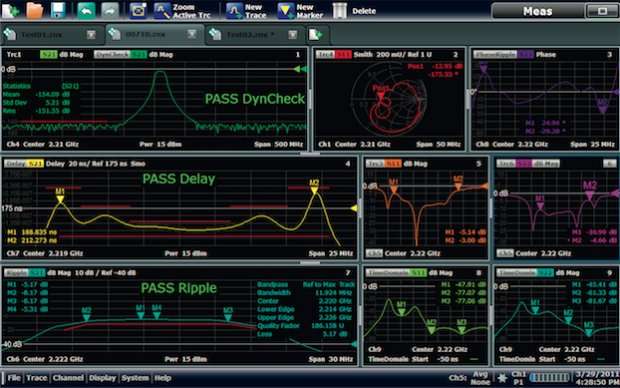Image resolution: width=620 pixels, height=388 pixels.
Task: Open the File menu
Action: pyautogui.click(x=14, y=378)
